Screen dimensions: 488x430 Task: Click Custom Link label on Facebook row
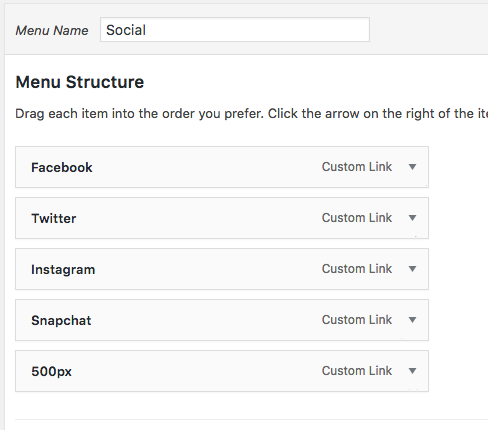[357, 167]
